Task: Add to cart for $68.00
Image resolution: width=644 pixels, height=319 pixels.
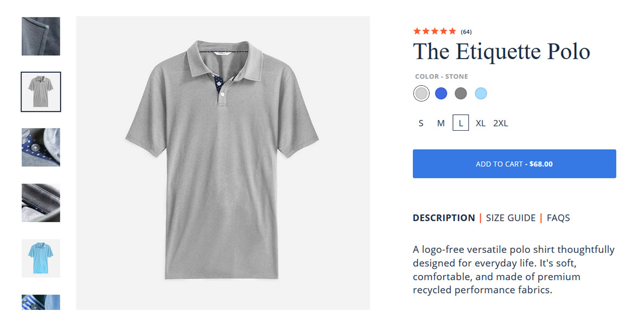Action: tap(514, 164)
